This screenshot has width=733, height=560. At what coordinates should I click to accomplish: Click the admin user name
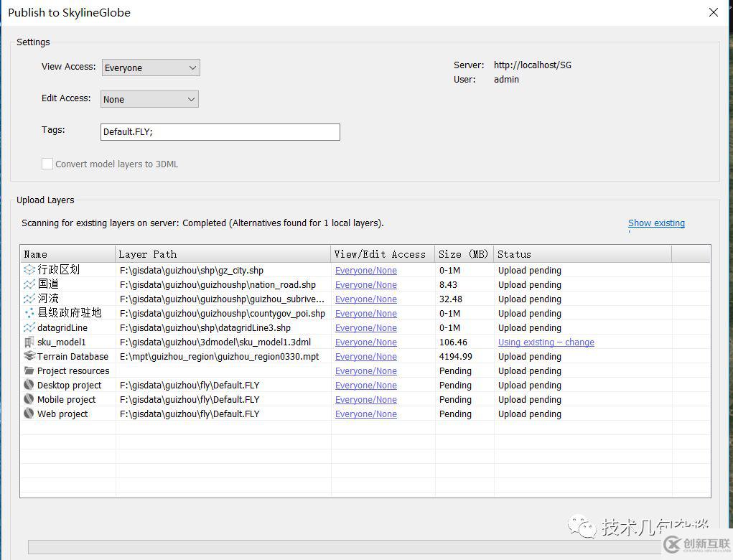click(506, 80)
